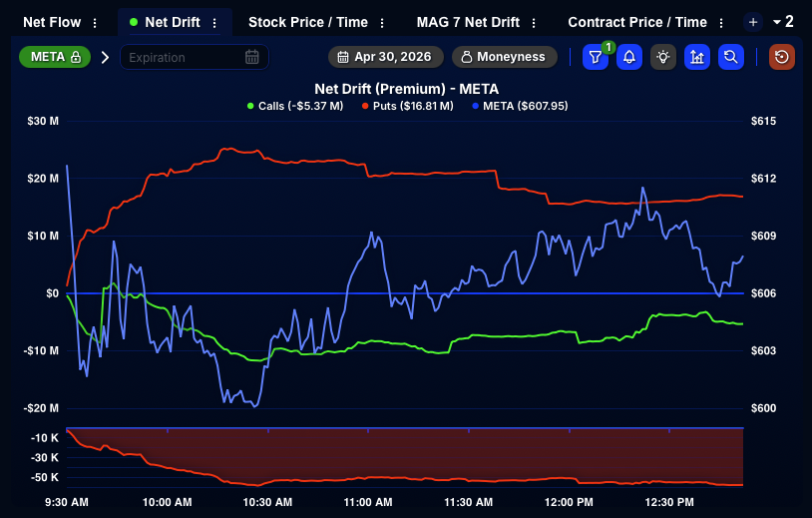Click the $615 price axis label
This screenshot has width=812, height=518.
[x=763, y=121]
